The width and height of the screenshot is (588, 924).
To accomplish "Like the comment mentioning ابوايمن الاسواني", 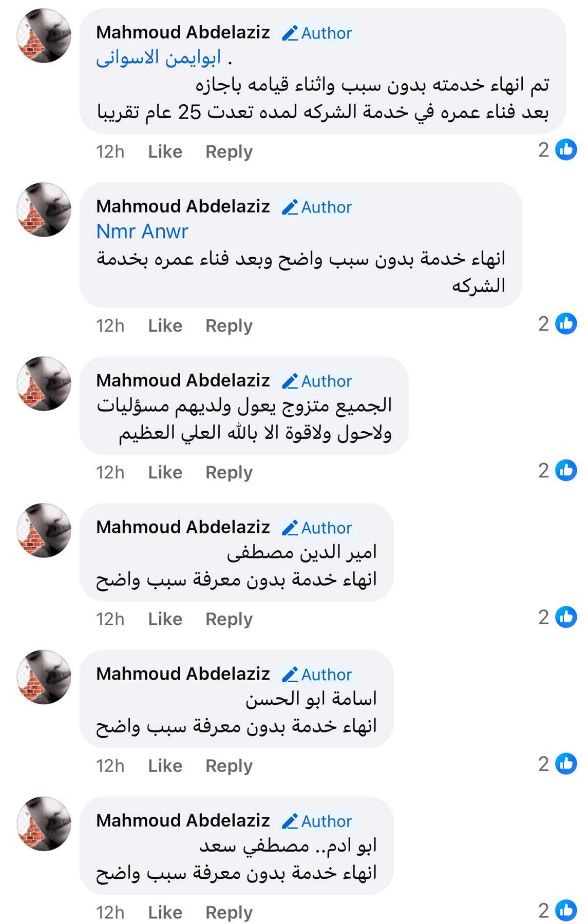I will coord(165,152).
